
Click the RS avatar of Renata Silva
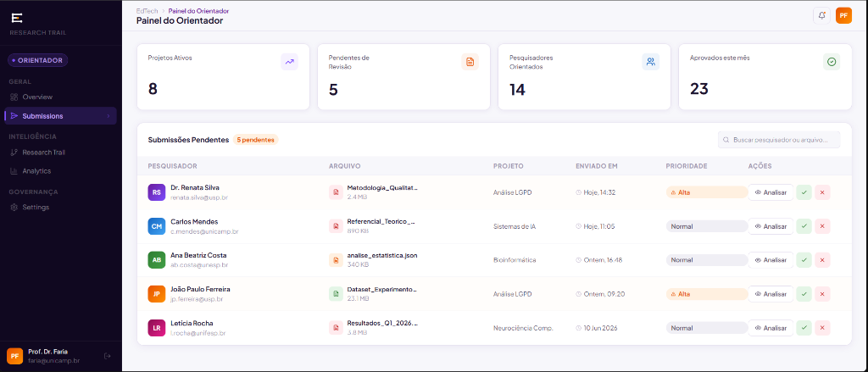tap(157, 192)
